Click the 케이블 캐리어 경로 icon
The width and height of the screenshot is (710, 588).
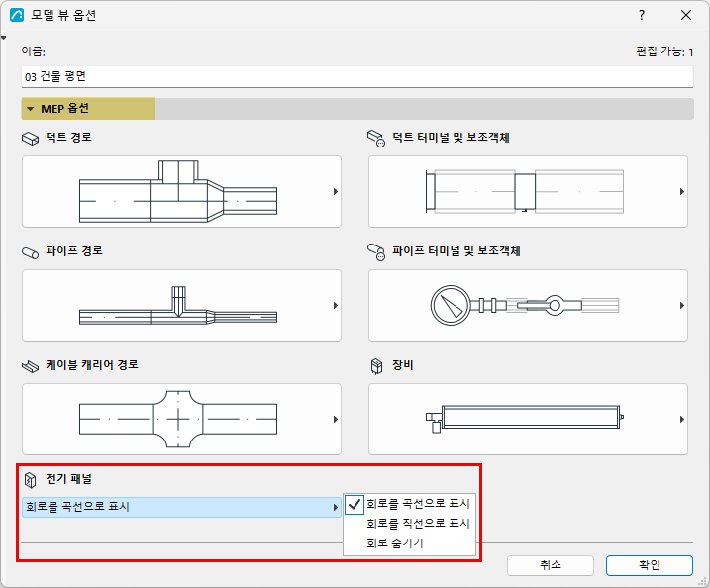(x=31, y=366)
